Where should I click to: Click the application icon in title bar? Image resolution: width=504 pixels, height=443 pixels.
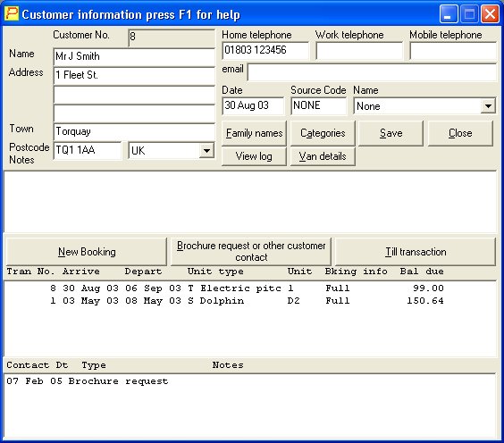12,13
